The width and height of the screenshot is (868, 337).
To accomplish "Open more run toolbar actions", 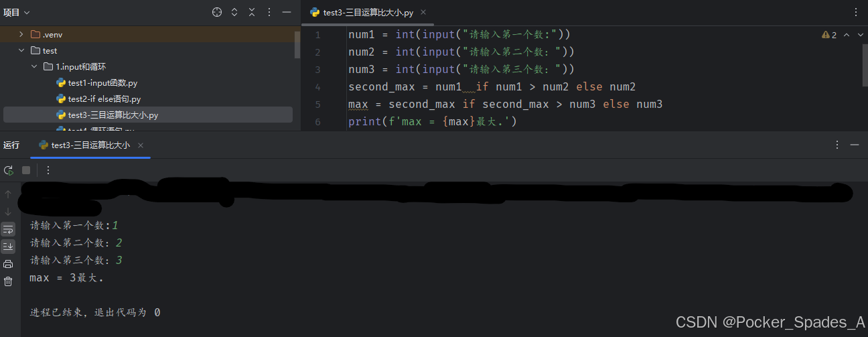I will 48,170.
